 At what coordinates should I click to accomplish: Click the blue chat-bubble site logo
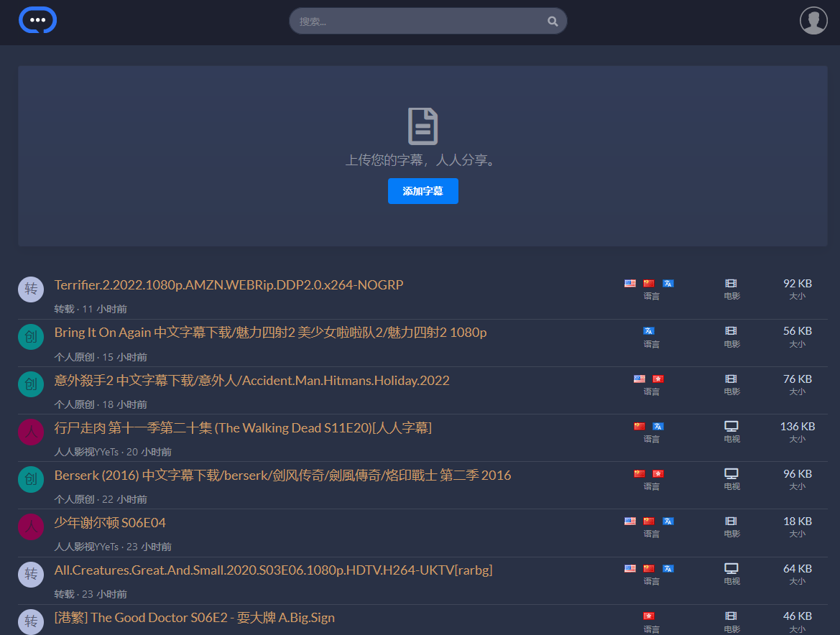[x=37, y=20]
